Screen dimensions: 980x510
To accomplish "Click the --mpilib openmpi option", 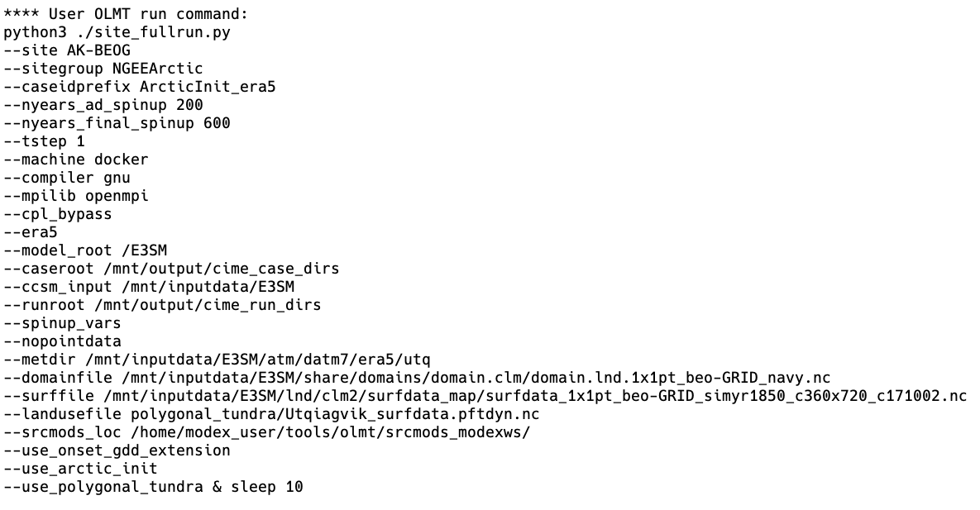I will [x=76, y=196].
